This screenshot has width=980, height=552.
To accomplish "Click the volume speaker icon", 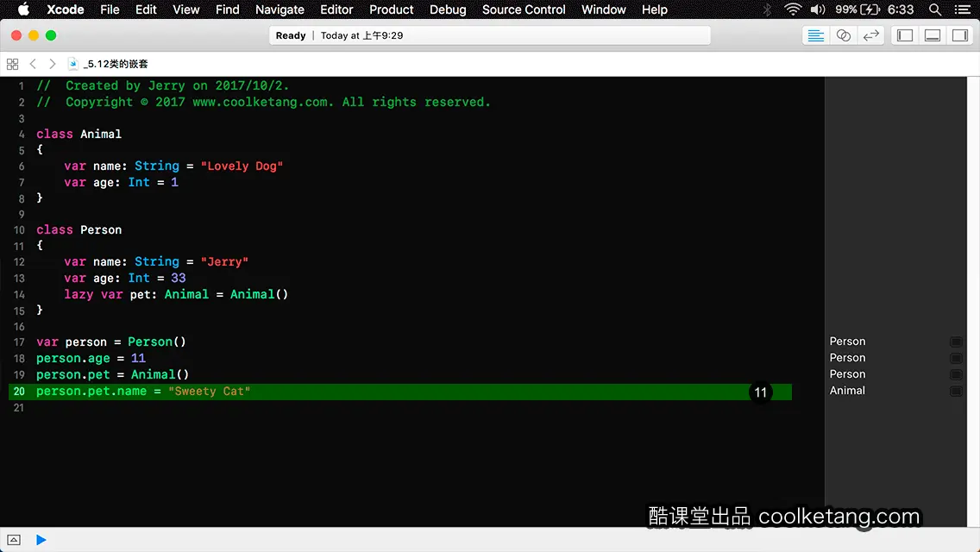I will [818, 9].
